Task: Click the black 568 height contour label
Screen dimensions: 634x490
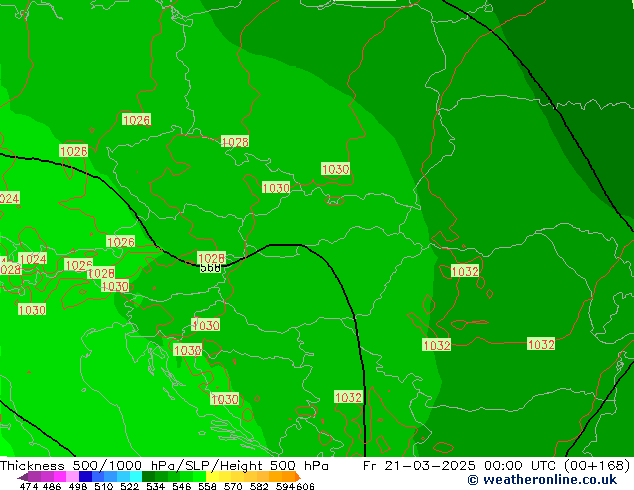Action: pos(210,268)
